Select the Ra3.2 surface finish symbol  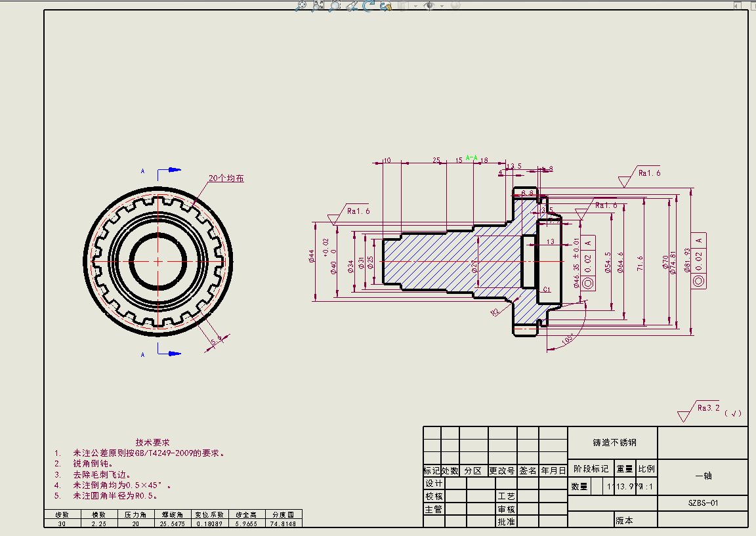pos(708,408)
